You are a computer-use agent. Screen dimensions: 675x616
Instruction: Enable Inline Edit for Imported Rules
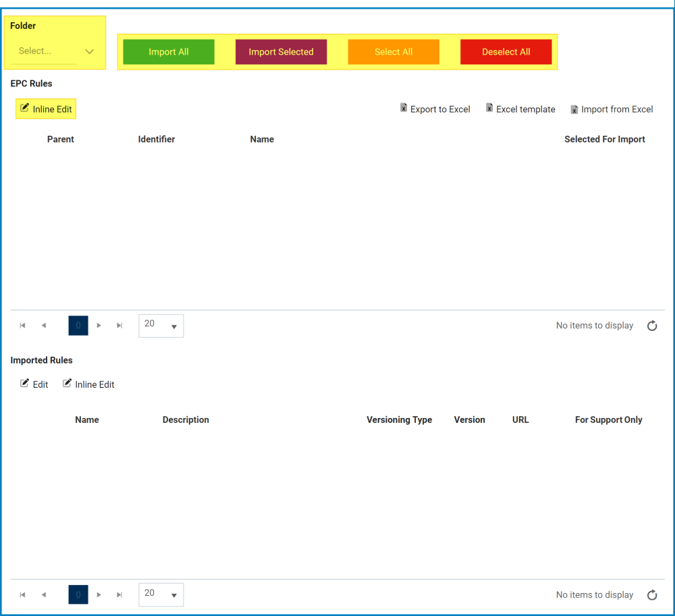pos(88,384)
